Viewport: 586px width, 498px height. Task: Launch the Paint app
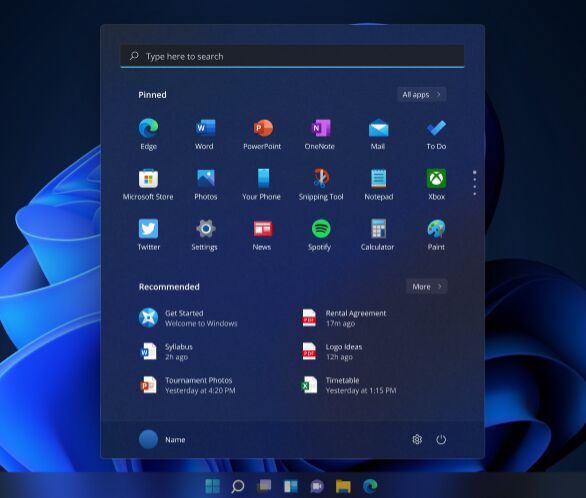[436, 235]
